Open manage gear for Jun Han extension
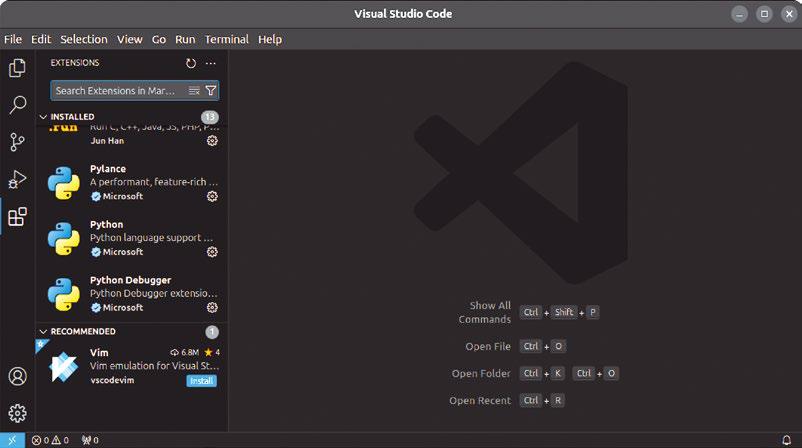802x448 pixels. pos(212,141)
